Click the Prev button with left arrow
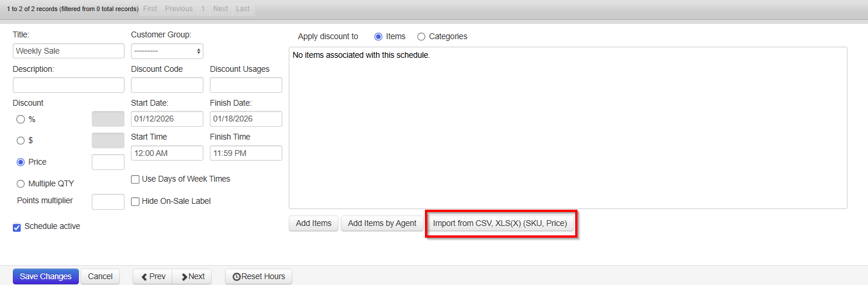The height and width of the screenshot is (285, 868). click(x=153, y=276)
